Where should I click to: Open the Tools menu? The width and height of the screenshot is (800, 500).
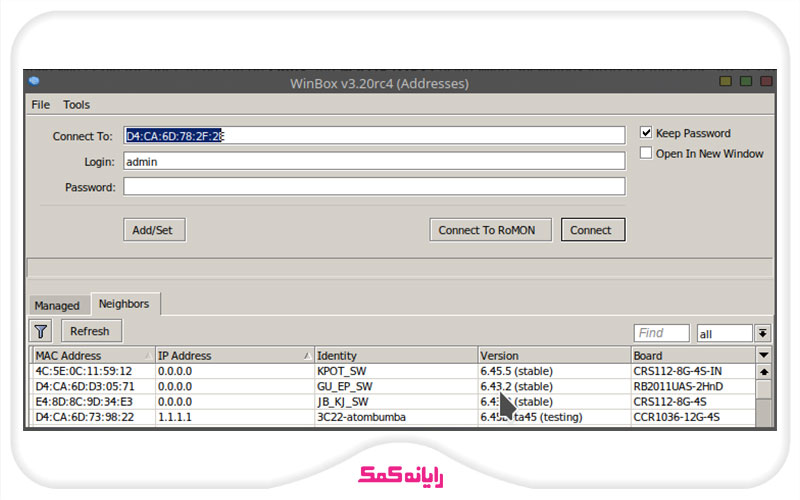tap(77, 105)
